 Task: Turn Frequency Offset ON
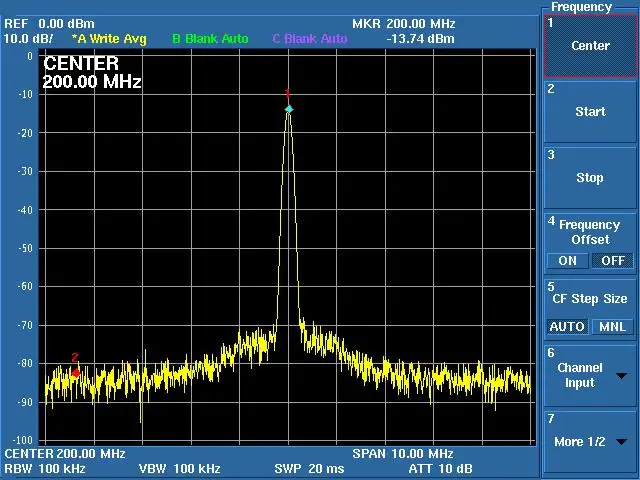[567, 260]
